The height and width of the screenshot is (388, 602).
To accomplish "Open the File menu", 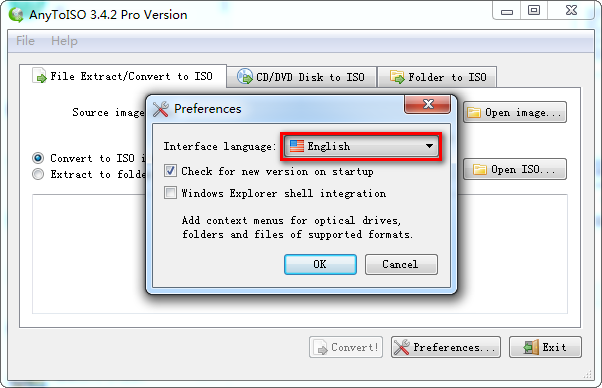I will pyautogui.click(x=25, y=41).
